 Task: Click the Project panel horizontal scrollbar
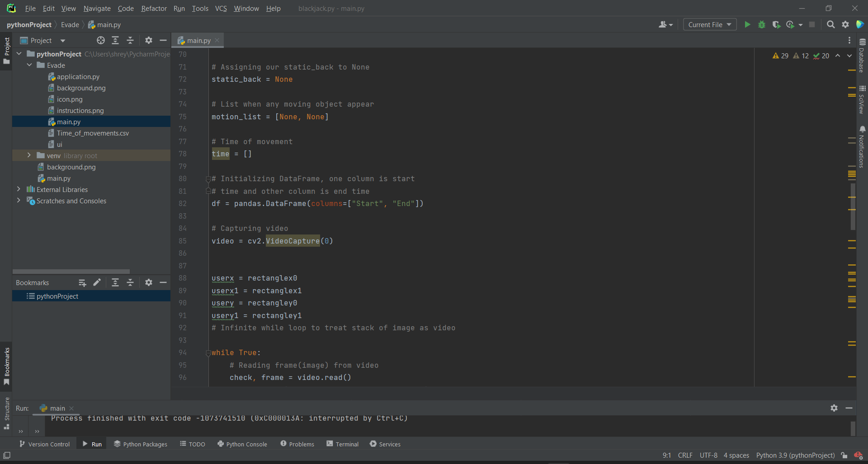(71, 272)
